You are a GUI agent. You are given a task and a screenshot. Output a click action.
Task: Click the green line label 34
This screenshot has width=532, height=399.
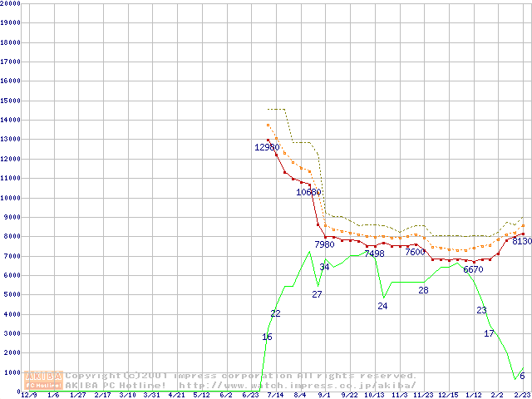point(324,267)
